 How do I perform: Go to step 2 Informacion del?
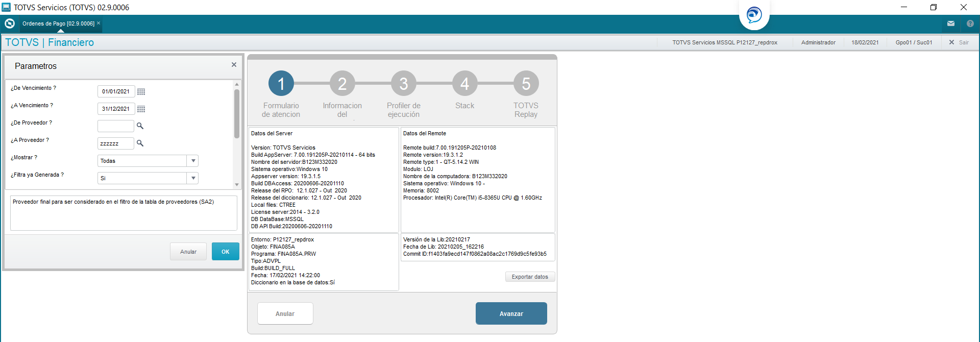(x=342, y=83)
